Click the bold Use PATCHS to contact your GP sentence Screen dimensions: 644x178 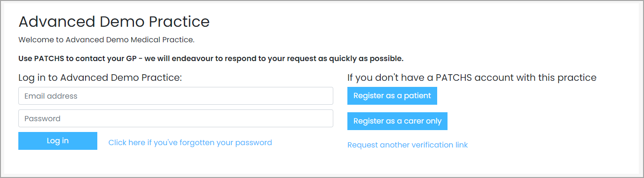pos(211,59)
